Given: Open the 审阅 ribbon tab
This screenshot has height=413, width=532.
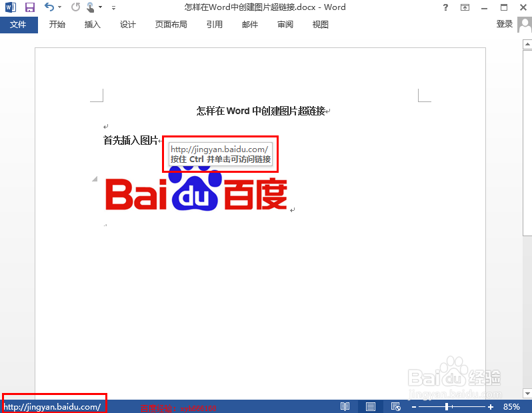Looking at the screenshot, I should click(x=285, y=25).
